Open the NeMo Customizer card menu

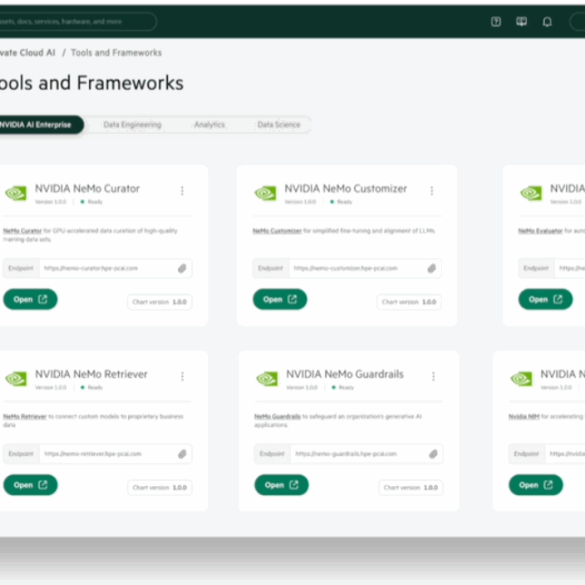coord(432,191)
